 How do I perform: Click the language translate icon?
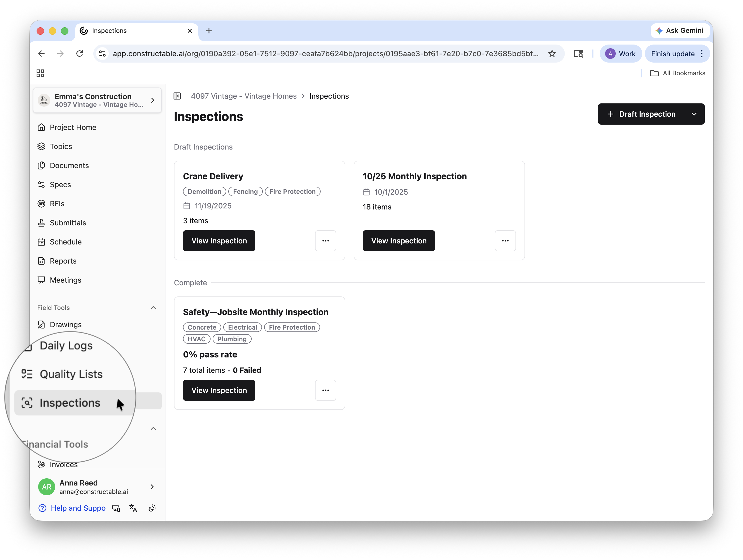click(x=133, y=508)
